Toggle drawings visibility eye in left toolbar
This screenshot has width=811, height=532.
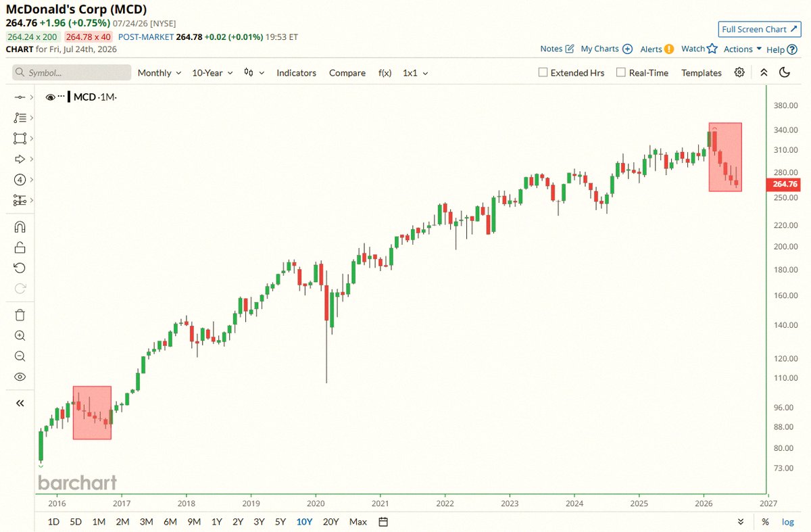click(20, 377)
